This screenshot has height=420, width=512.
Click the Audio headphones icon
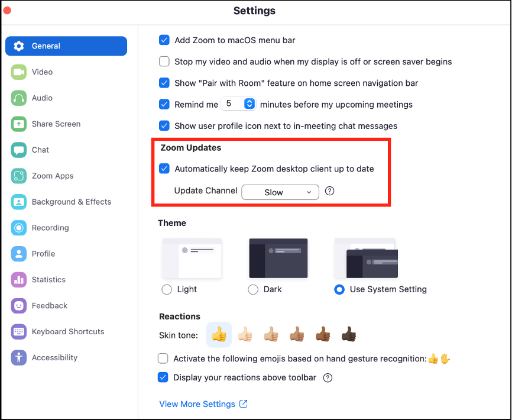19,98
